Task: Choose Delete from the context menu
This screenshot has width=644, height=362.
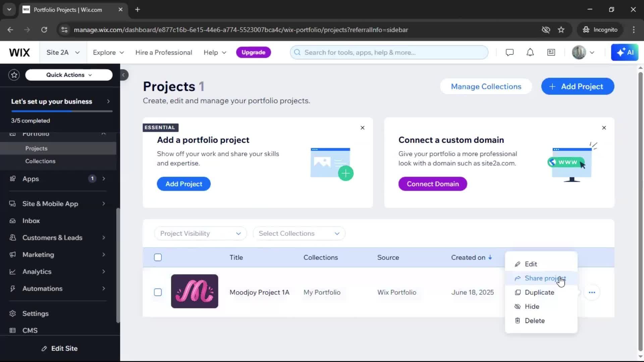Action: click(x=541, y=321)
